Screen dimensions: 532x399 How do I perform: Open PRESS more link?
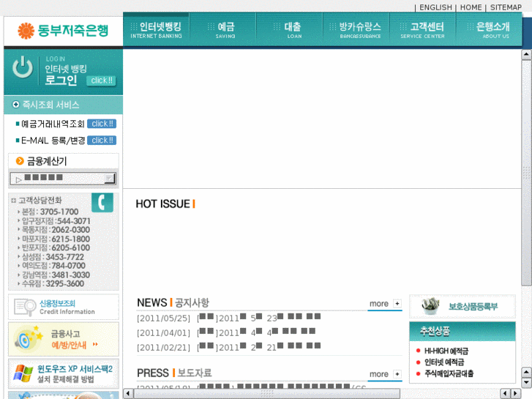pos(379,374)
